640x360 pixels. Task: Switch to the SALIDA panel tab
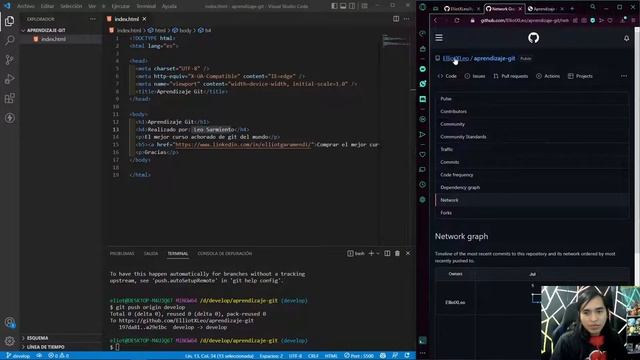(x=151, y=253)
